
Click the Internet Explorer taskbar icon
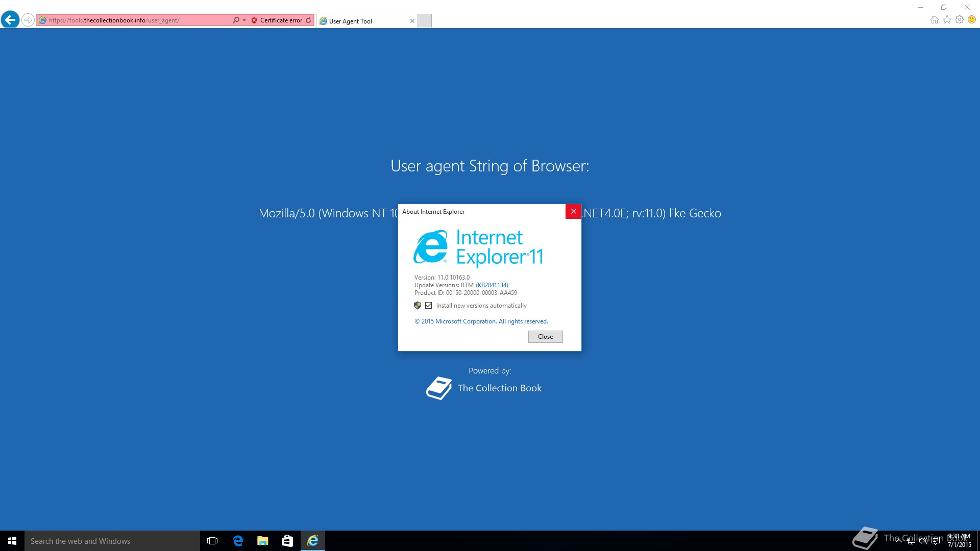313,541
